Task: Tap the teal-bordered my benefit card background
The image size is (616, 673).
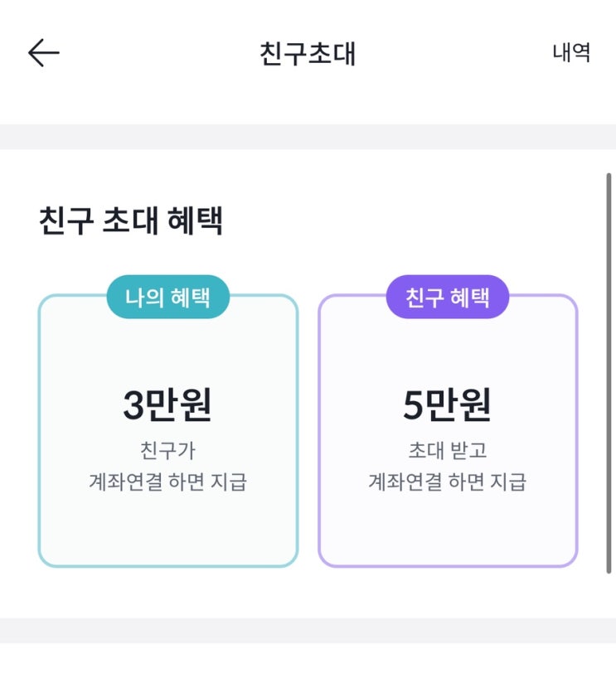Action: coord(167,530)
